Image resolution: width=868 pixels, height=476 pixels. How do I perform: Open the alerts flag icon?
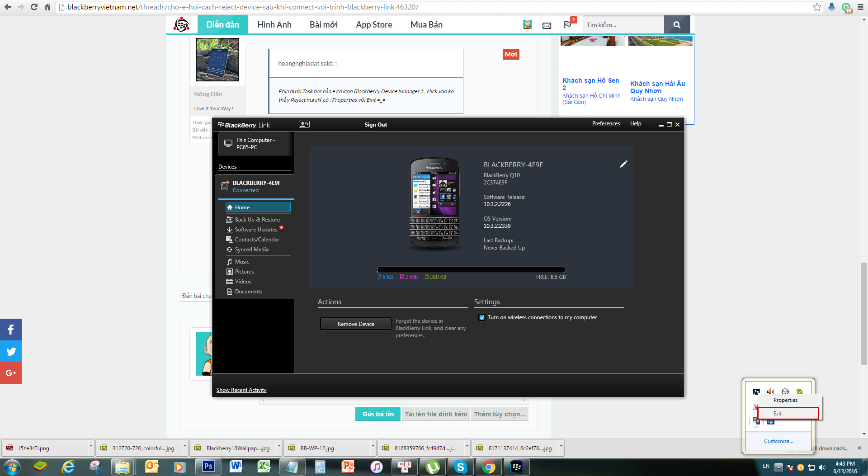pyautogui.click(x=567, y=25)
